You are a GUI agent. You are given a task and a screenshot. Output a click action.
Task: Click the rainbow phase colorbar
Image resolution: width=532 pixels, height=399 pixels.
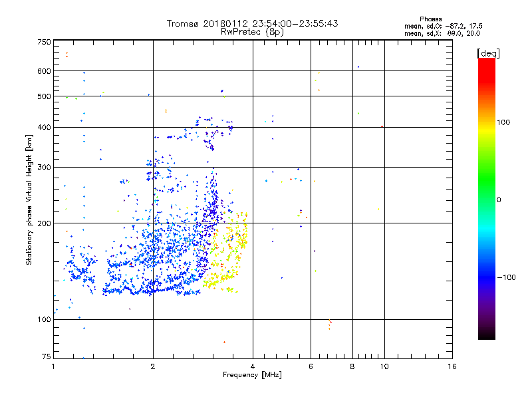coord(487,199)
